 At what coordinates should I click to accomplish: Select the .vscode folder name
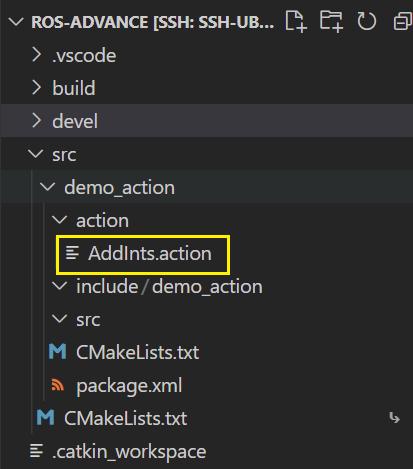pyautogui.click(x=84, y=55)
